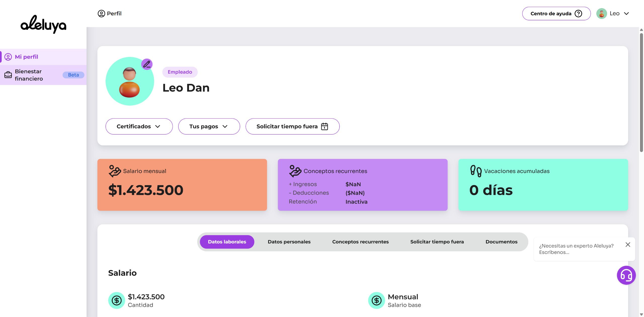644x317 pixels.
Task: Switch to the Conceptos recurrentes tab
Action: click(360, 242)
